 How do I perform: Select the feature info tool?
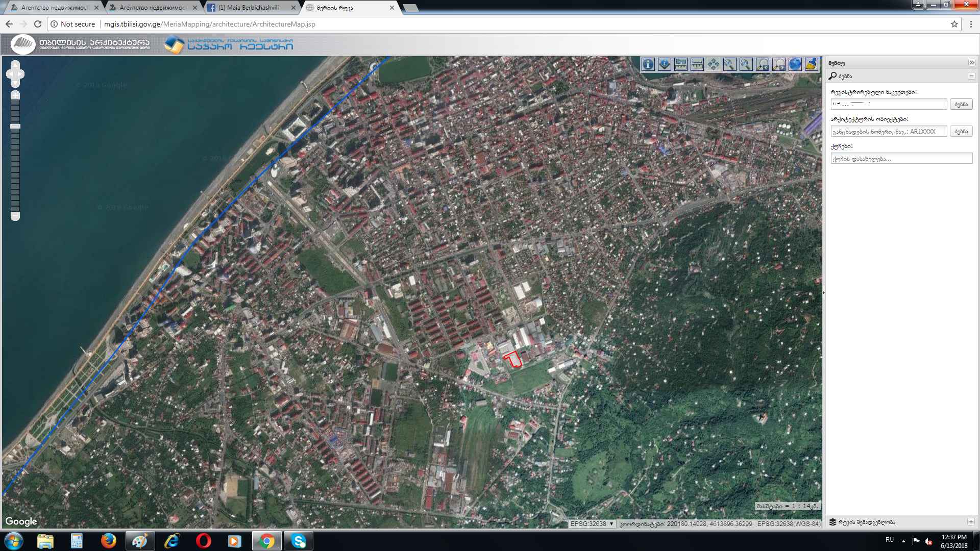(648, 64)
